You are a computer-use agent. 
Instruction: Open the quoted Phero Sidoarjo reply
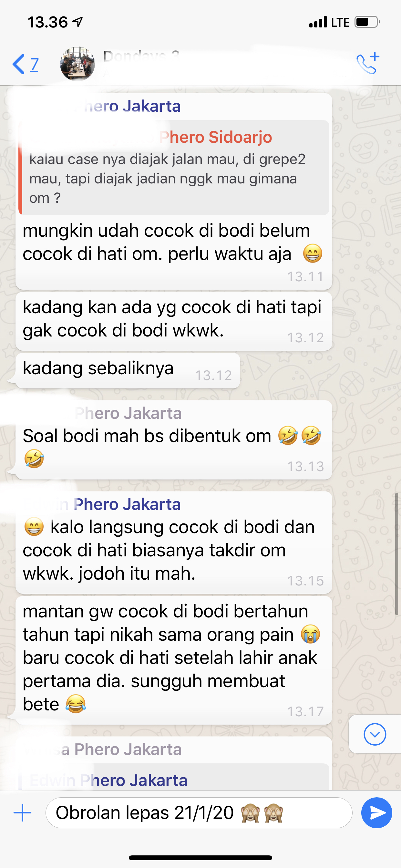[x=174, y=168]
